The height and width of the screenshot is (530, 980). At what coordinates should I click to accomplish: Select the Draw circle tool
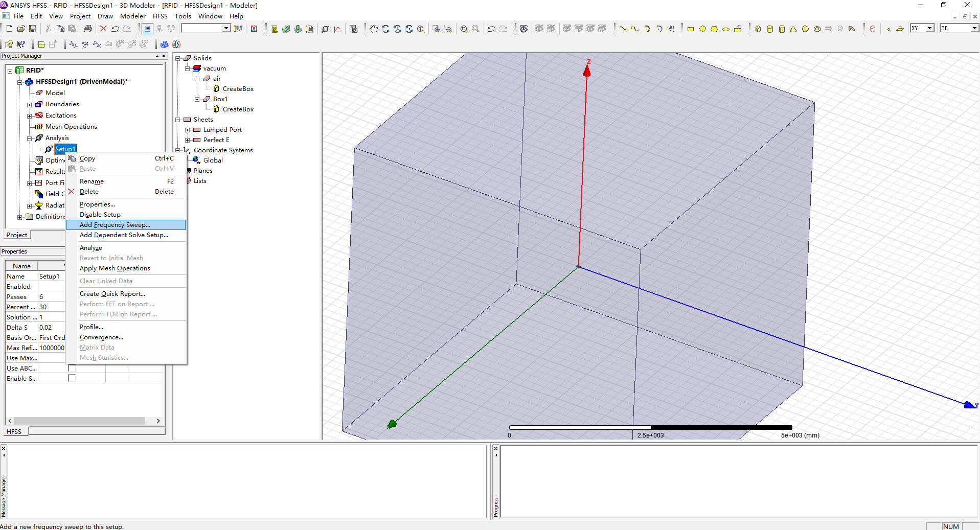pyautogui.click(x=702, y=29)
